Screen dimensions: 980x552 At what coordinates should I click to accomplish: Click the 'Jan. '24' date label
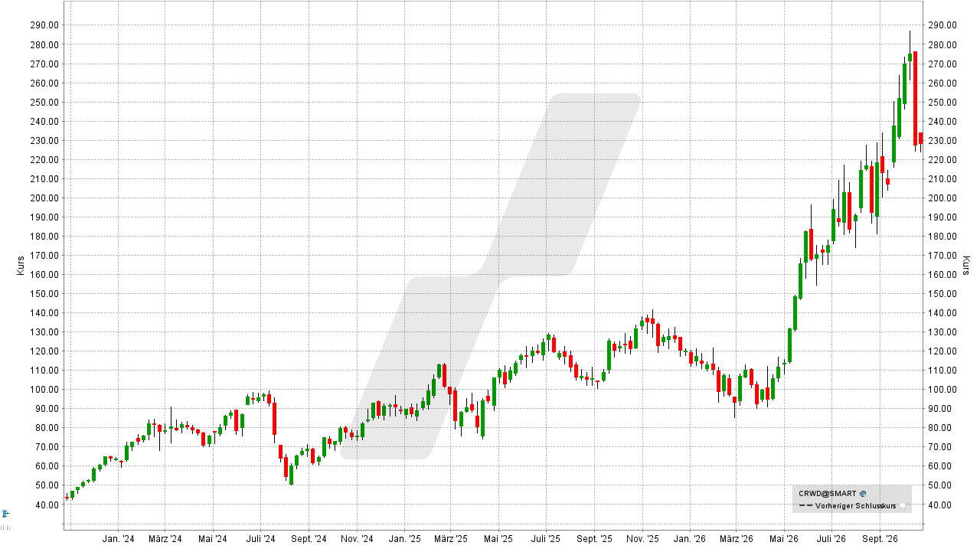click(x=119, y=539)
